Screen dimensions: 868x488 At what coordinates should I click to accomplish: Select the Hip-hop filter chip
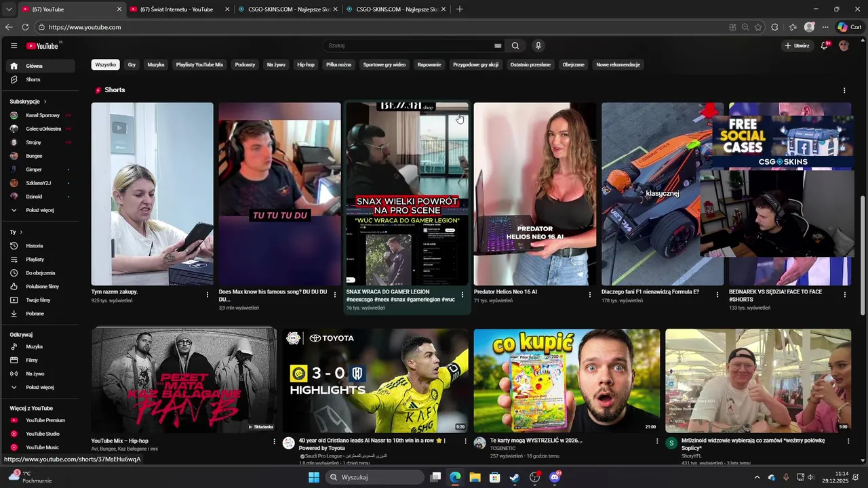tap(306, 64)
